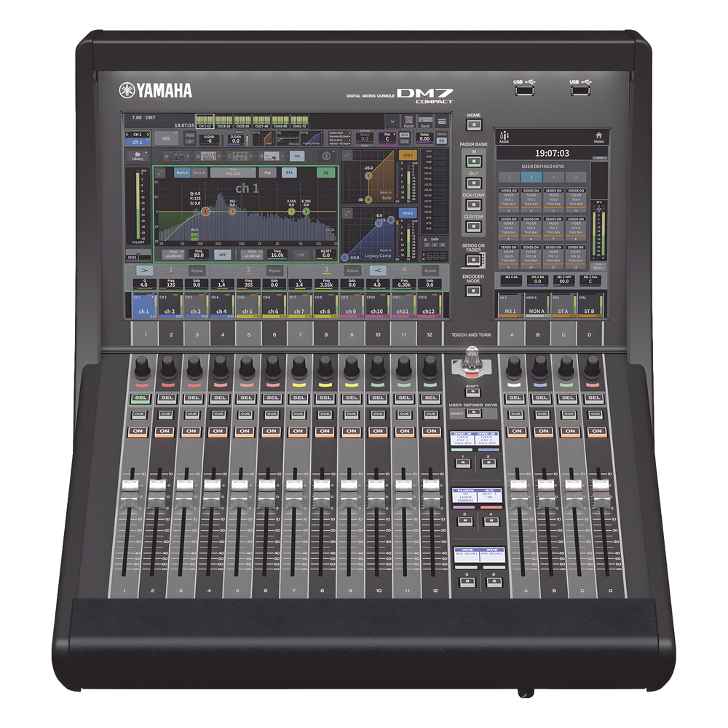
Task: Open the ch 1 channel name dropdown
Action: 138,142
